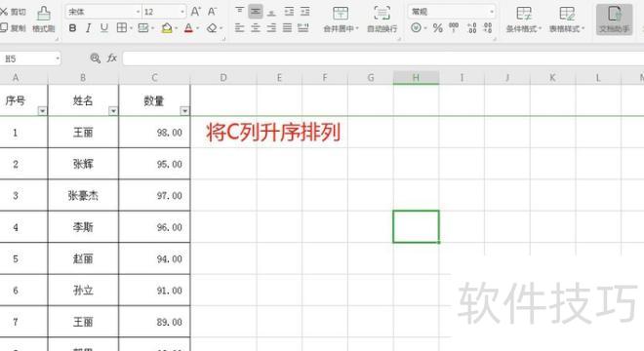Image resolution: width=644 pixels, height=351 pixels.
Task: Click the decrease indent icon
Action: click(289, 12)
